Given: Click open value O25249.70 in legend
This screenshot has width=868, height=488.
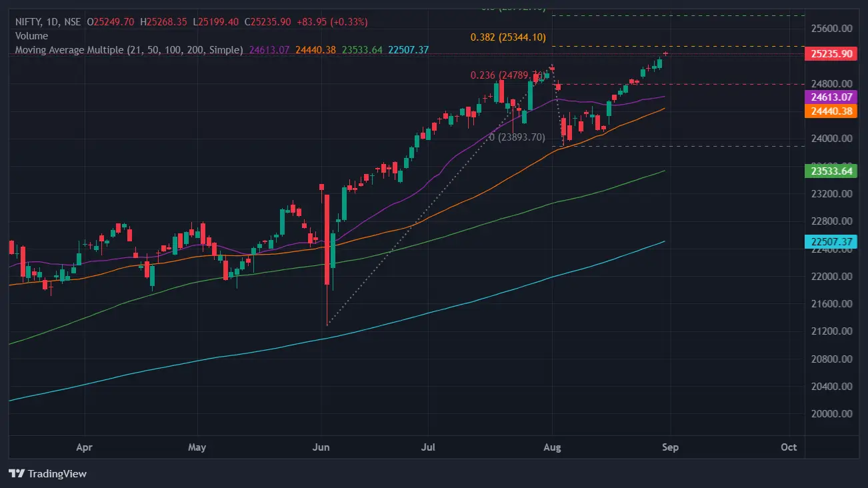Looking at the screenshot, I should coord(111,22).
